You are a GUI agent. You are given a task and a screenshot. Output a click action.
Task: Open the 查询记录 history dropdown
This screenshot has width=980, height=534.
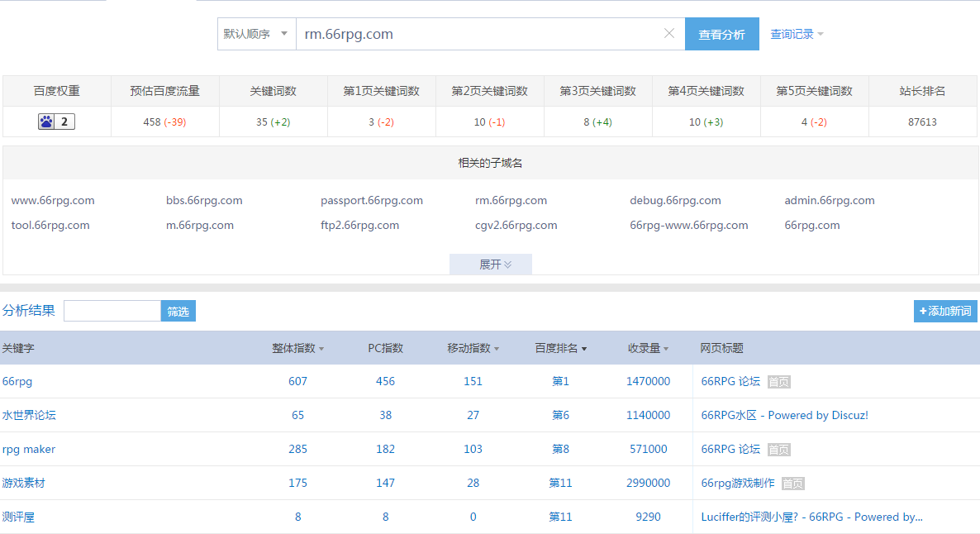click(x=797, y=35)
